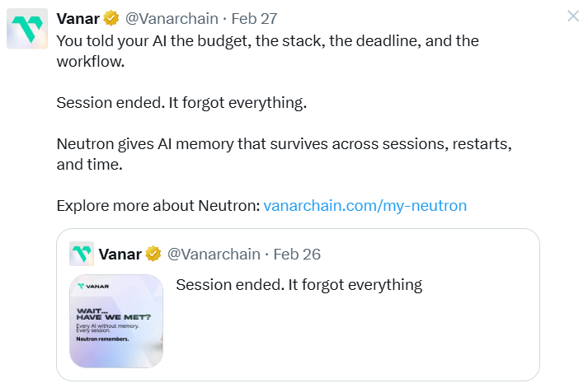Open the Vanar display name in main tweet
This screenshot has height=388, width=588.
pyautogui.click(x=78, y=18)
